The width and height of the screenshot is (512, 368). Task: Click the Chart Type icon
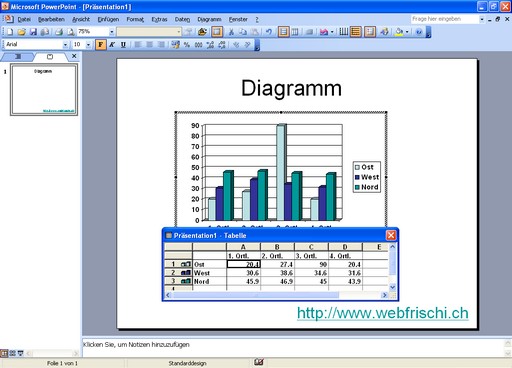coord(323,32)
